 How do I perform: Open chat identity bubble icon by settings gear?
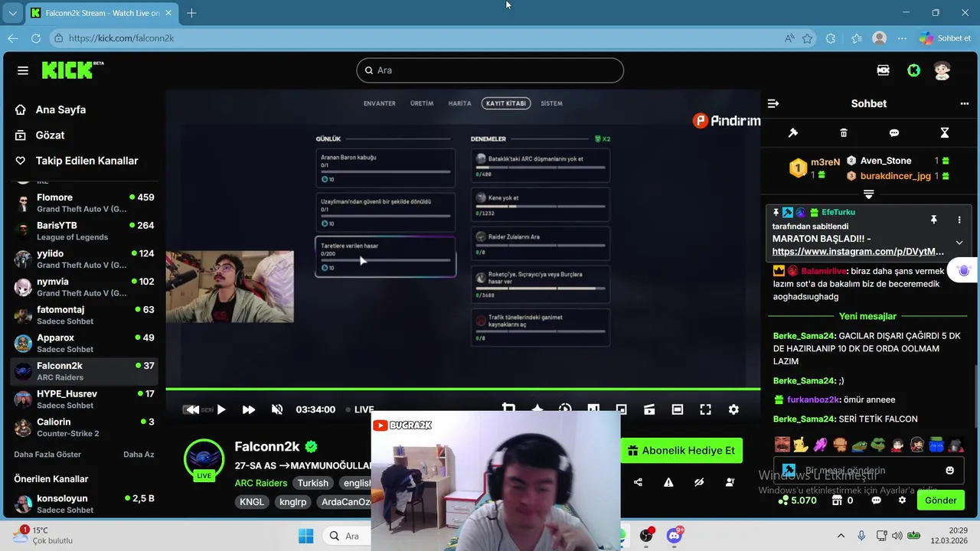click(876, 500)
